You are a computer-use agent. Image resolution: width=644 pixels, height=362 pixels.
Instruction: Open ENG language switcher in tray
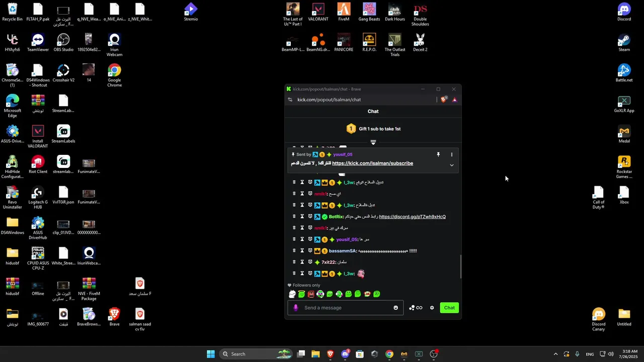(x=590, y=354)
